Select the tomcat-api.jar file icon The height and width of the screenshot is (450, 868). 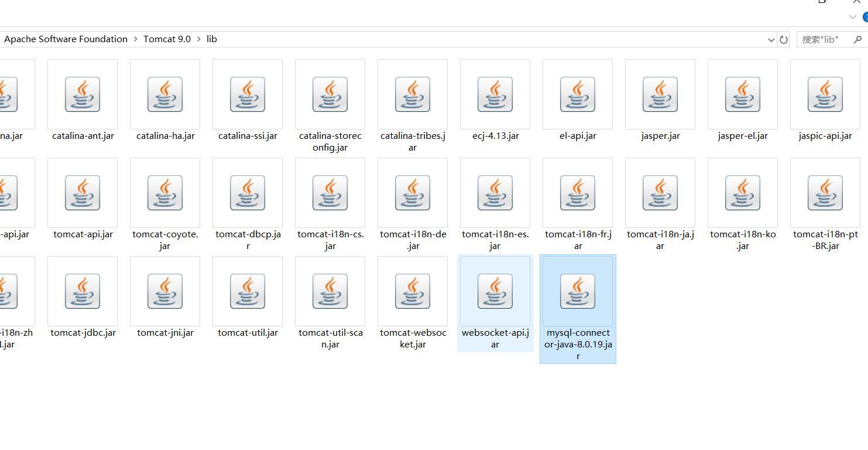pyautogui.click(x=83, y=192)
